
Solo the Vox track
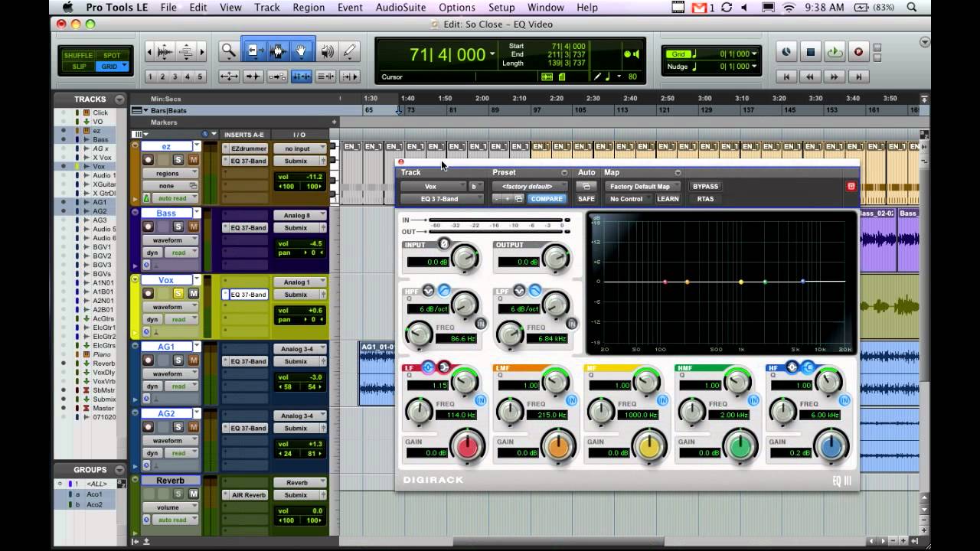click(178, 294)
